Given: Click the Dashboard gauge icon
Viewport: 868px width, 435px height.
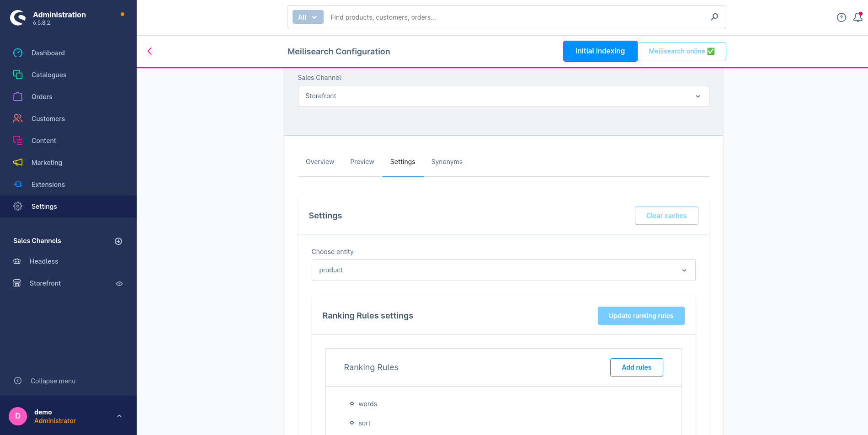Looking at the screenshot, I should tap(18, 53).
